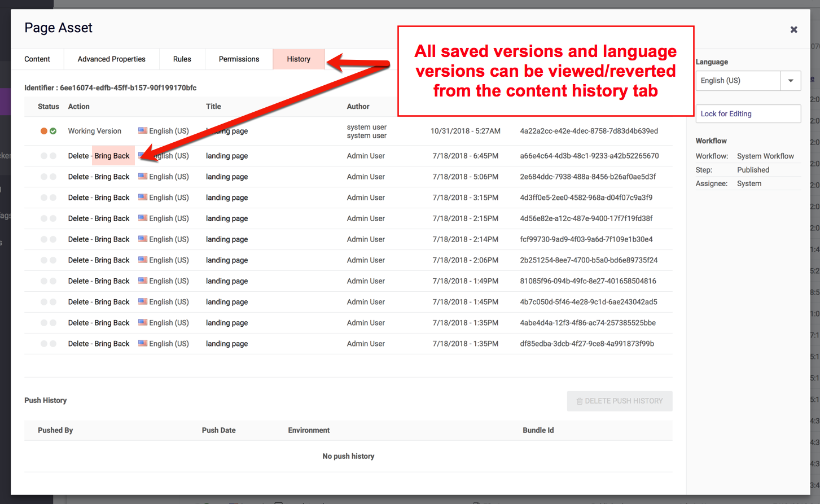Click the Lock for Editing button
This screenshot has height=504, width=820.
(x=748, y=114)
